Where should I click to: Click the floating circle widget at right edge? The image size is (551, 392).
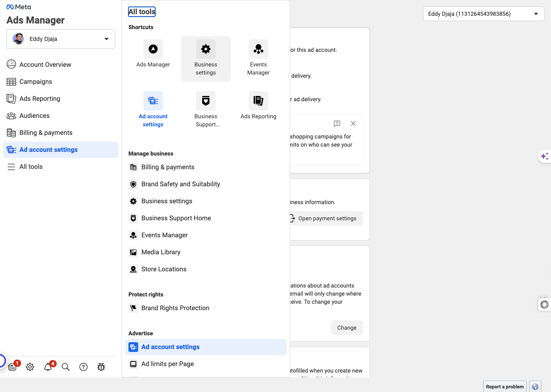pyautogui.click(x=545, y=305)
